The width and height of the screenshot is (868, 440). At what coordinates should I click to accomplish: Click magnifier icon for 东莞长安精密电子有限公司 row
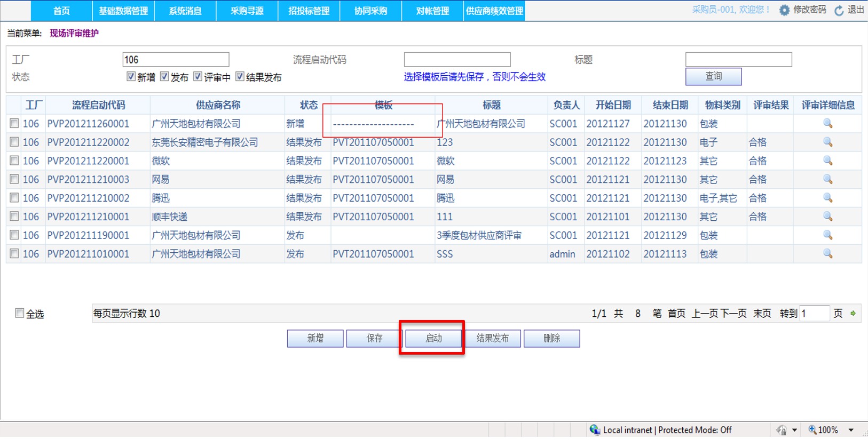pos(827,142)
